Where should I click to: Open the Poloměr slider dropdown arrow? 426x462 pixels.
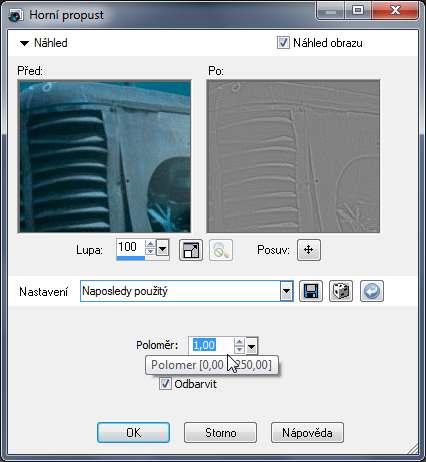coord(252,346)
